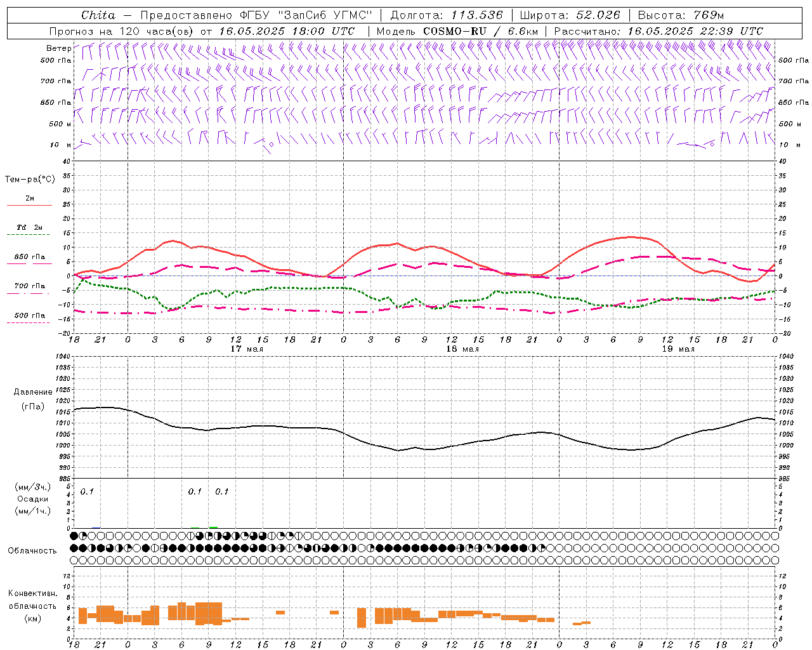812x650 pixels.
Task: Click 'Модель COSMO-RU / 6.6км' text
Action: (x=457, y=31)
